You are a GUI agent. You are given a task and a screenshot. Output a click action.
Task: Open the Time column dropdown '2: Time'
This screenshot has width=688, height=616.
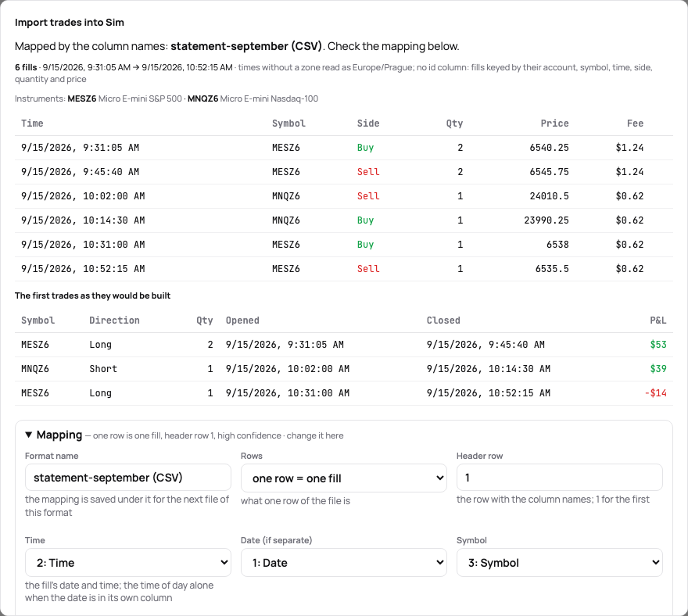pyautogui.click(x=127, y=563)
